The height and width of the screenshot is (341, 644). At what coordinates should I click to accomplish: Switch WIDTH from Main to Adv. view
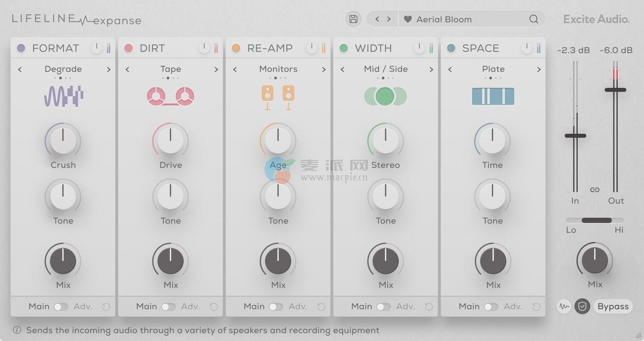(384, 307)
